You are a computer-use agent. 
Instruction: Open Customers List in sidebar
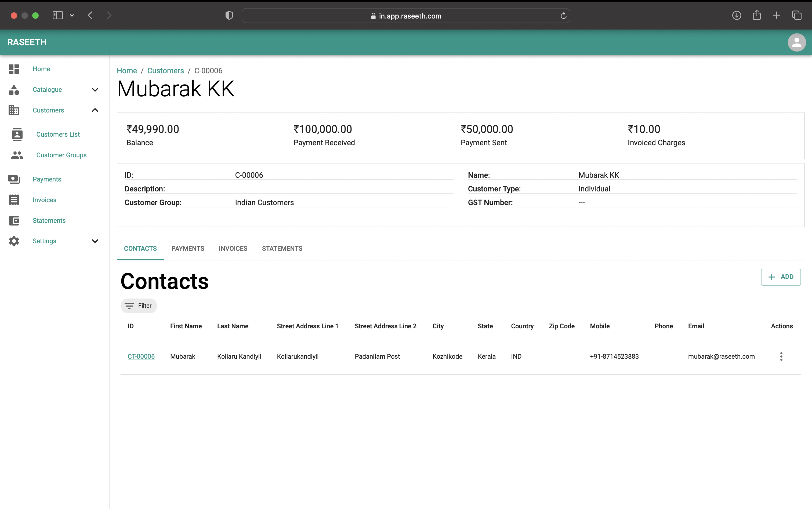tap(58, 135)
